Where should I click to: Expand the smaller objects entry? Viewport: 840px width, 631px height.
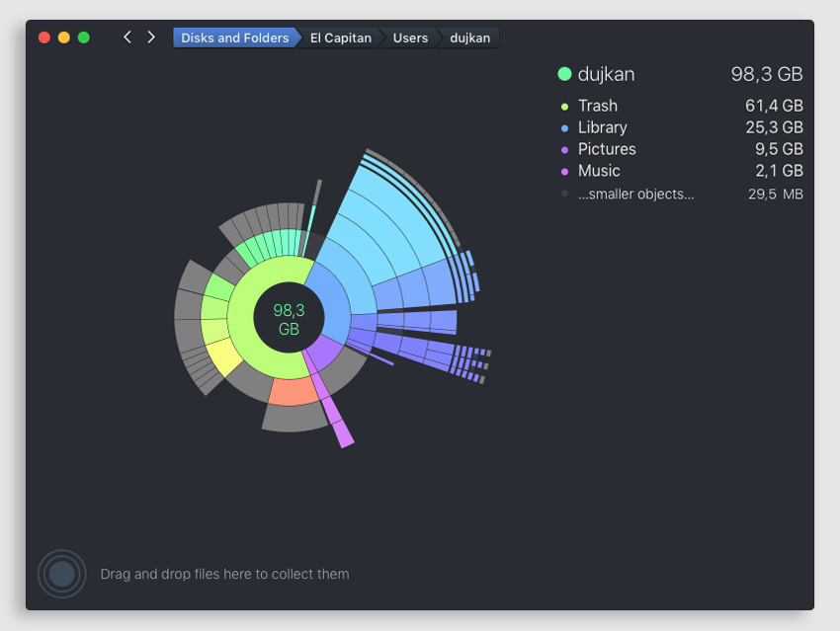635,195
